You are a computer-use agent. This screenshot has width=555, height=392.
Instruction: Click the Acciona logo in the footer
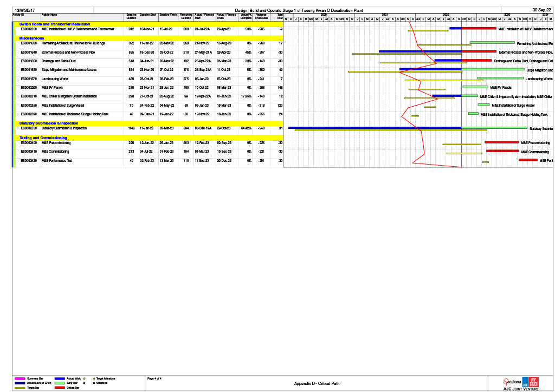tap(513, 382)
